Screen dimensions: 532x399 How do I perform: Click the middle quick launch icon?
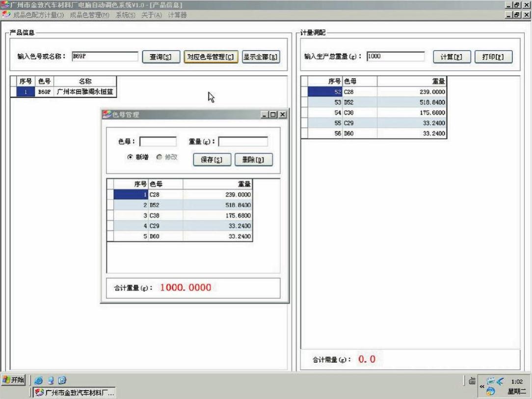tap(51, 380)
